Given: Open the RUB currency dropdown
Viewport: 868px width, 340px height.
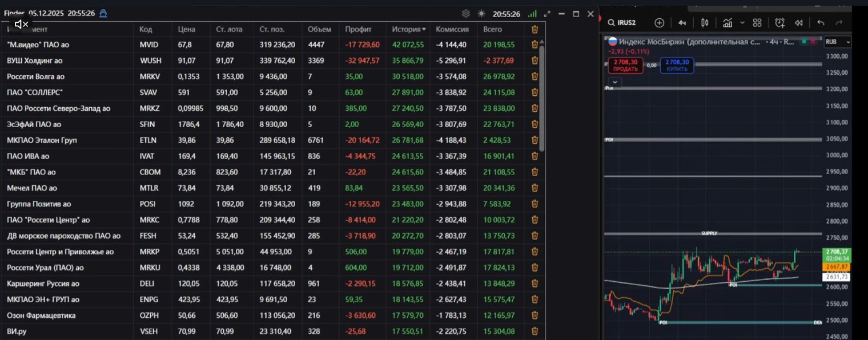Looking at the screenshot, I should point(838,42).
